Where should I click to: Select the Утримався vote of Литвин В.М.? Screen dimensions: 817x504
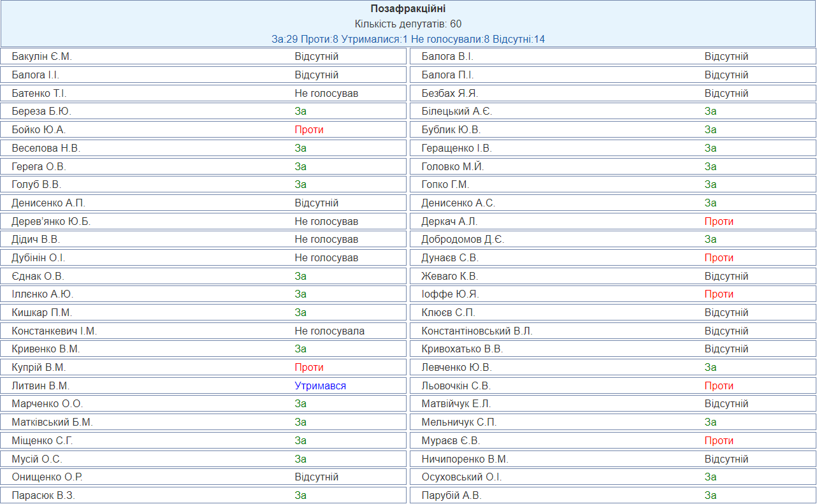(320, 386)
